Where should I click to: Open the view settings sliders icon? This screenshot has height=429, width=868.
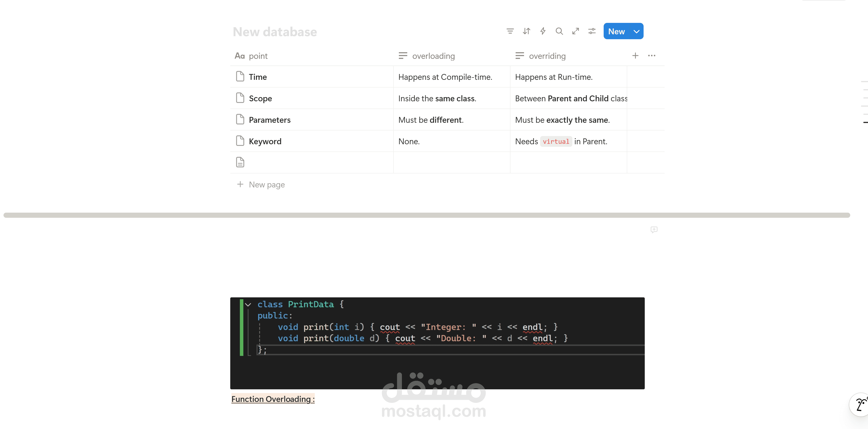tap(592, 31)
